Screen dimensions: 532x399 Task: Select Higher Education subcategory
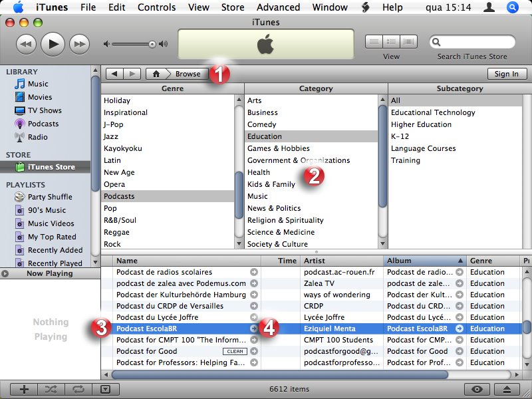point(455,124)
